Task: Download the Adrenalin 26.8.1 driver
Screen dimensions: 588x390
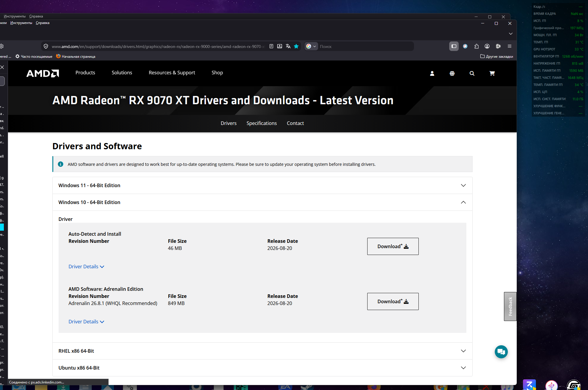Action: coord(393,301)
